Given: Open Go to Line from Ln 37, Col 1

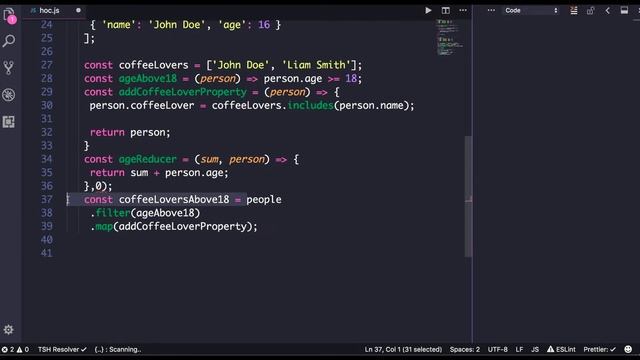Looking at the screenshot, I should point(403,349).
